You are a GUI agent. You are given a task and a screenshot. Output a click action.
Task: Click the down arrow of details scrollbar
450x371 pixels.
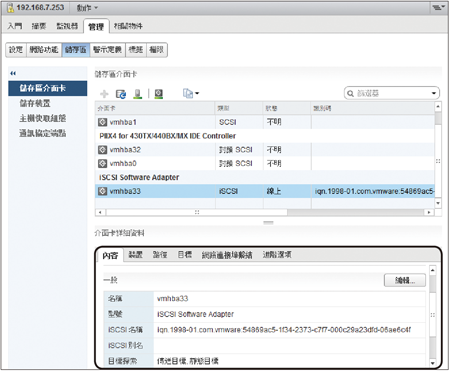click(432, 363)
